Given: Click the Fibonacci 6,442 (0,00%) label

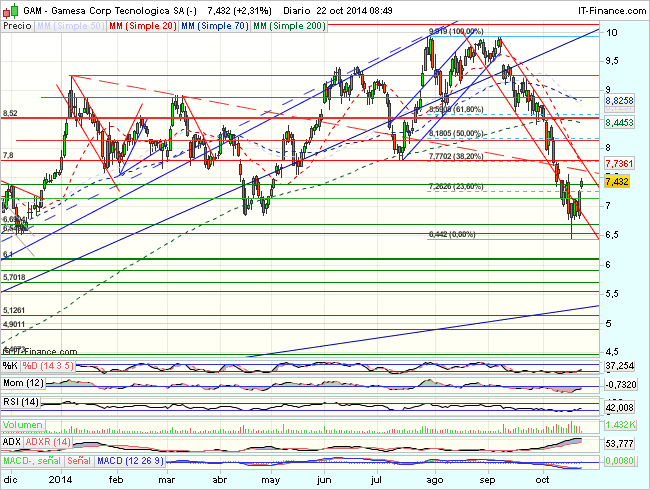Looking at the screenshot, I should click(x=452, y=235).
